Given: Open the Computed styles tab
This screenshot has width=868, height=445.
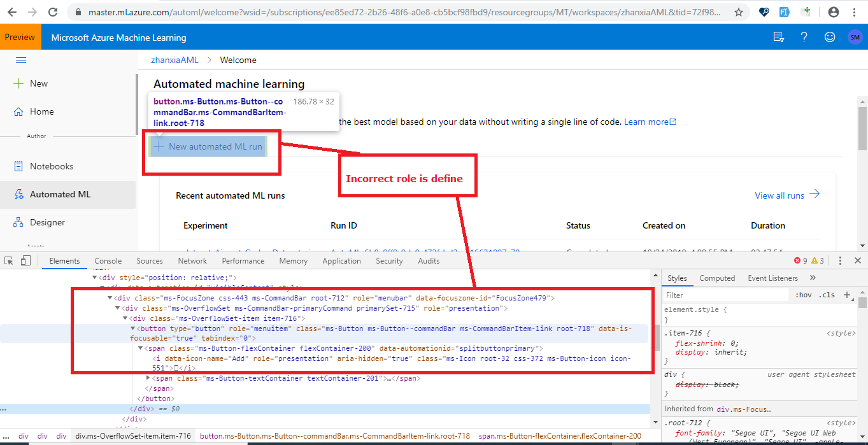Looking at the screenshot, I should tap(717, 278).
